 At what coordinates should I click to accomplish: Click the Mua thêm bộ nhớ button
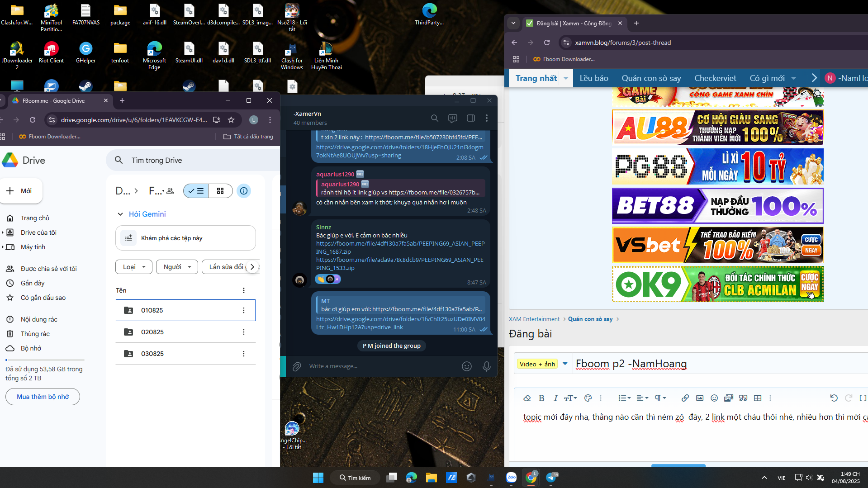pyautogui.click(x=43, y=397)
